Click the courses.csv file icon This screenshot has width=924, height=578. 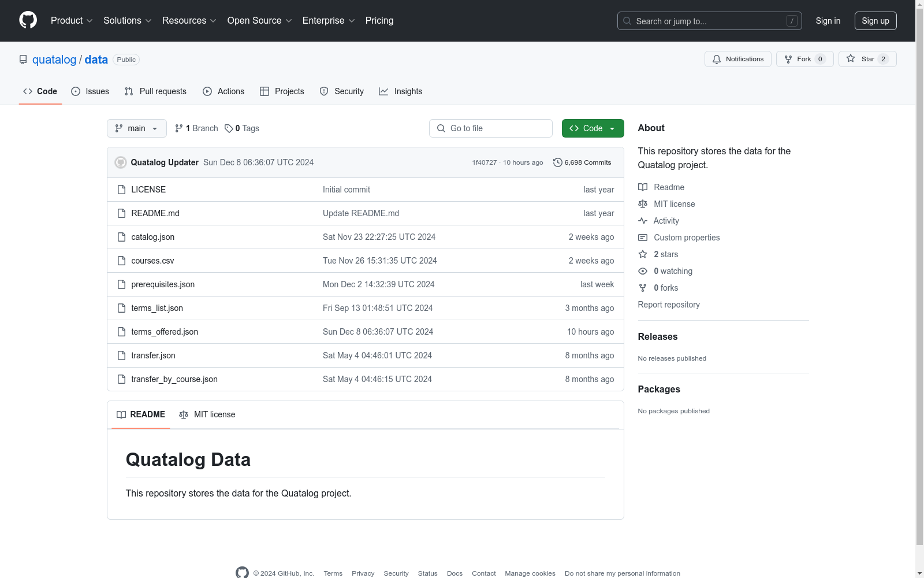tap(121, 261)
